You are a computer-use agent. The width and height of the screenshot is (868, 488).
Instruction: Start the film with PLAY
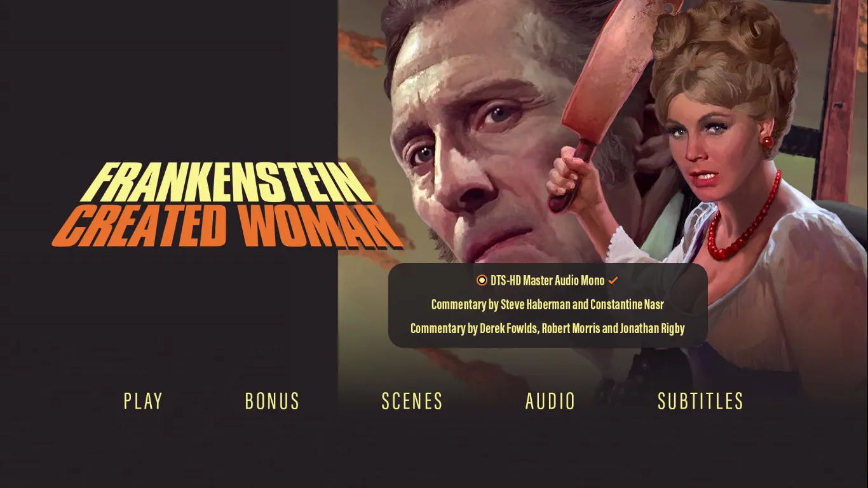[x=143, y=401]
